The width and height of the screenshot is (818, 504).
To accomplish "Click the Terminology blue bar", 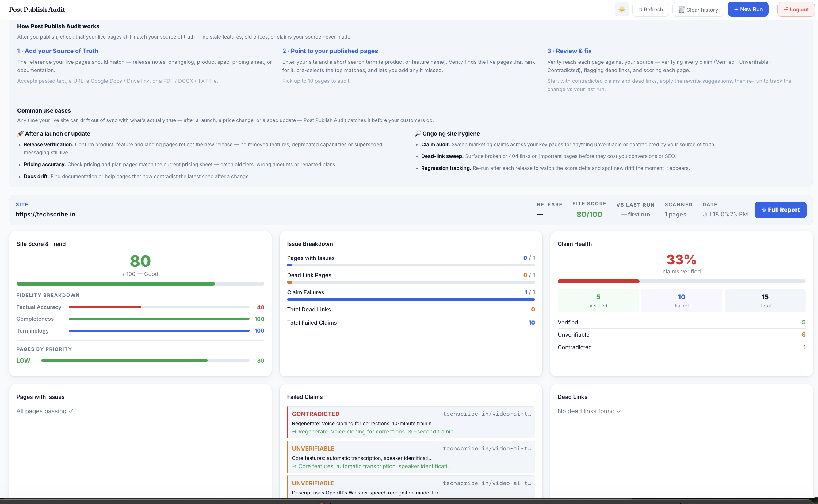I will (159, 331).
